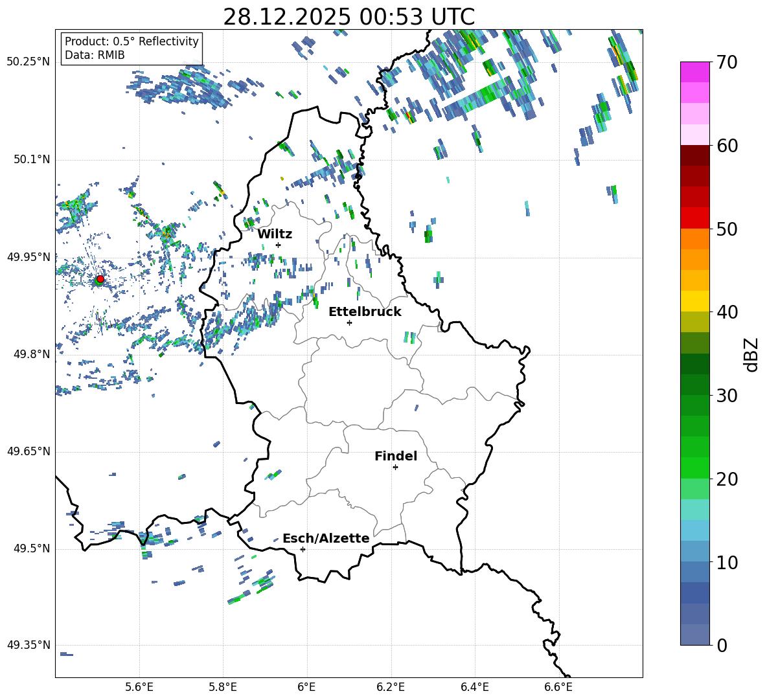Click the title 28.12.2025 00:53 UTC
Image resolution: width=767 pixels, height=700 pixels.
tap(349, 17)
